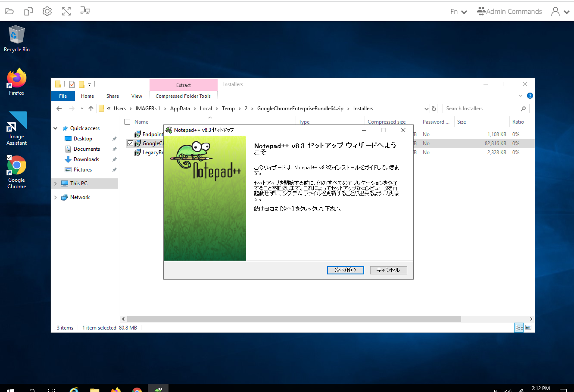Toggle fullscreen arrows icon in top toolbar

click(66, 11)
